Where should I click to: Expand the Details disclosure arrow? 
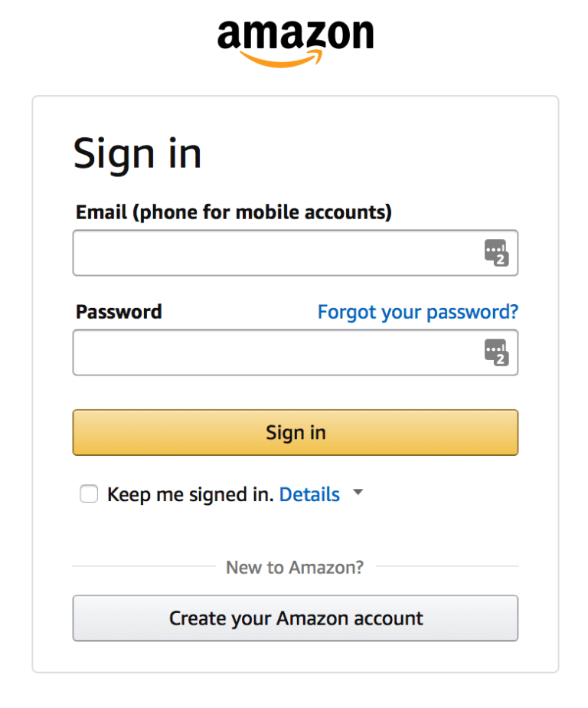(x=358, y=493)
